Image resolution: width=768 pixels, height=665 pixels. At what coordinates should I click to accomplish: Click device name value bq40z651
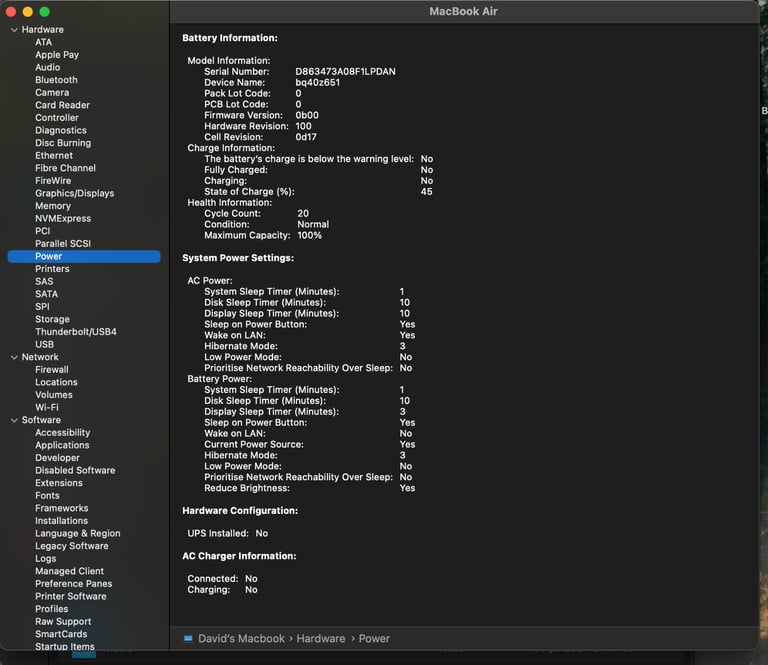pyautogui.click(x=317, y=83)
